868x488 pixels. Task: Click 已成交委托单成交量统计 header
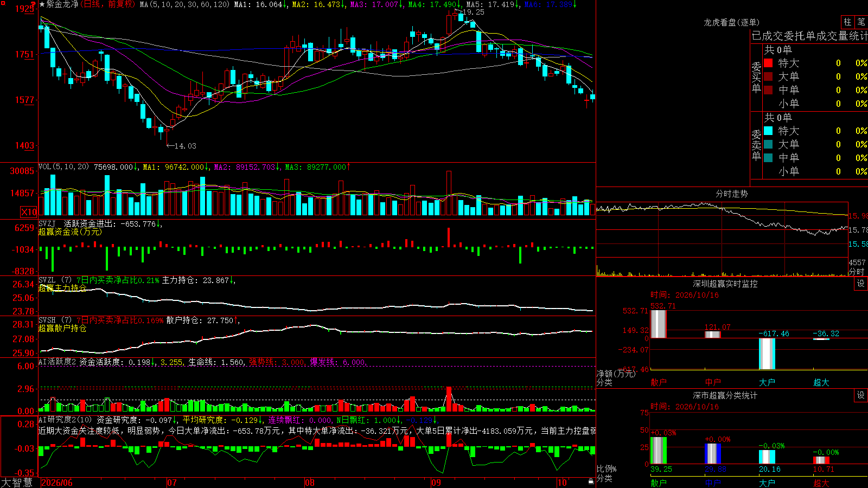[x=809, y=36]
